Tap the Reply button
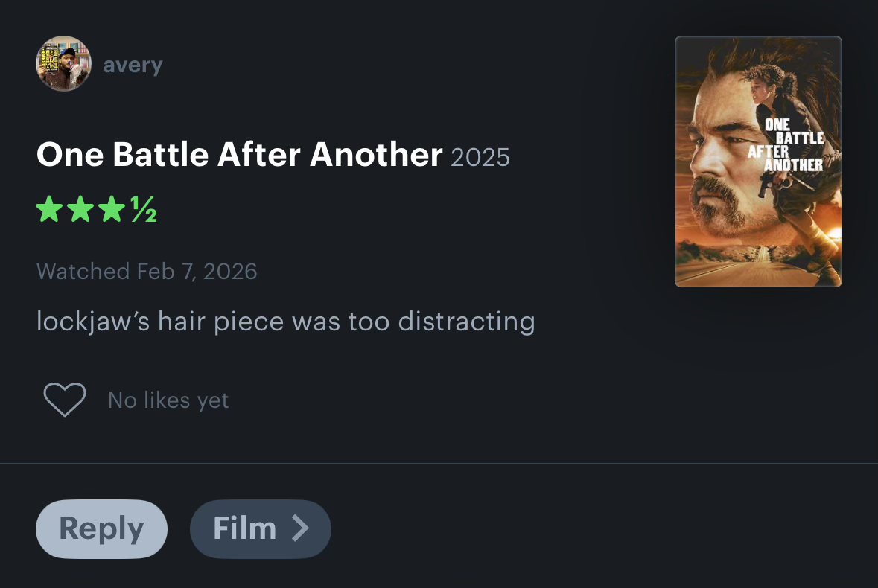The width and height of the screenshot is (878, 588). click(x=101, y=528)
